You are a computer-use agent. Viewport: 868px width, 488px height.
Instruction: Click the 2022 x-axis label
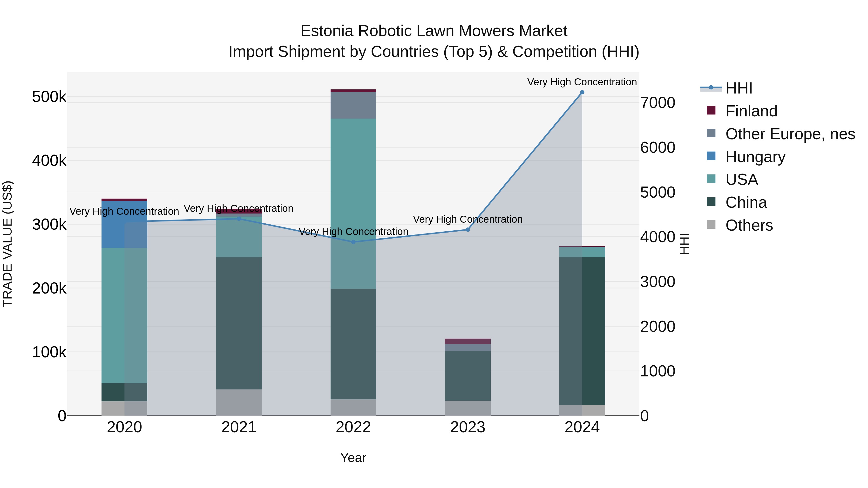[x=353, y=427]
